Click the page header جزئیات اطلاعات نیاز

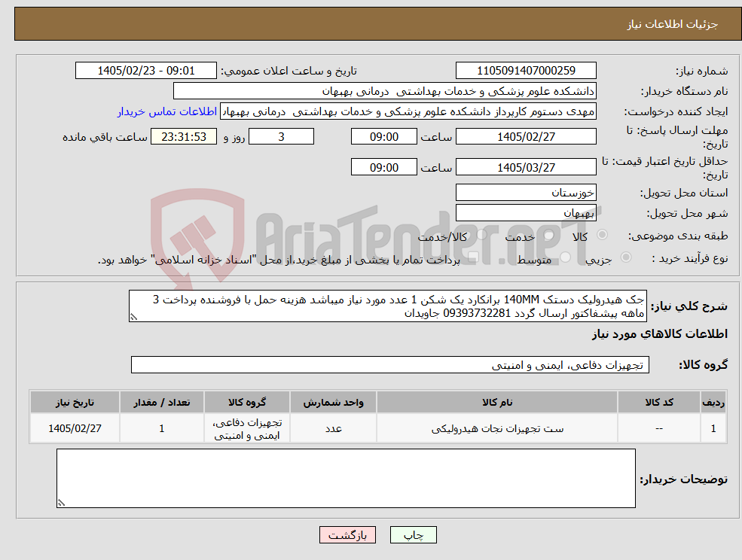[x=673, y=24]
